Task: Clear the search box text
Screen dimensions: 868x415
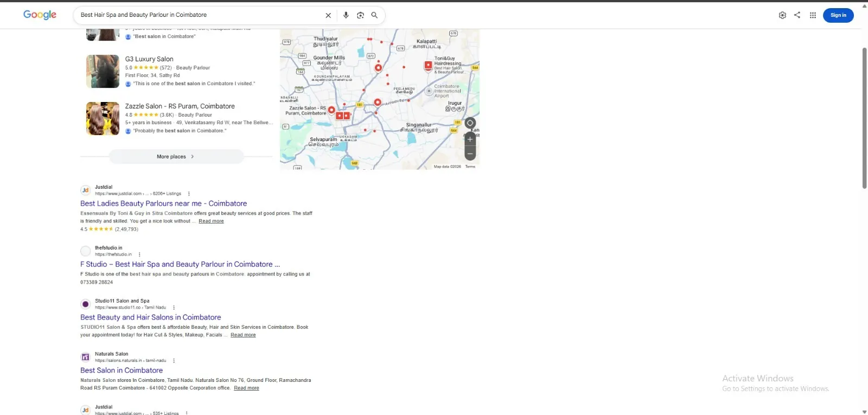Action: coord(328,15)
